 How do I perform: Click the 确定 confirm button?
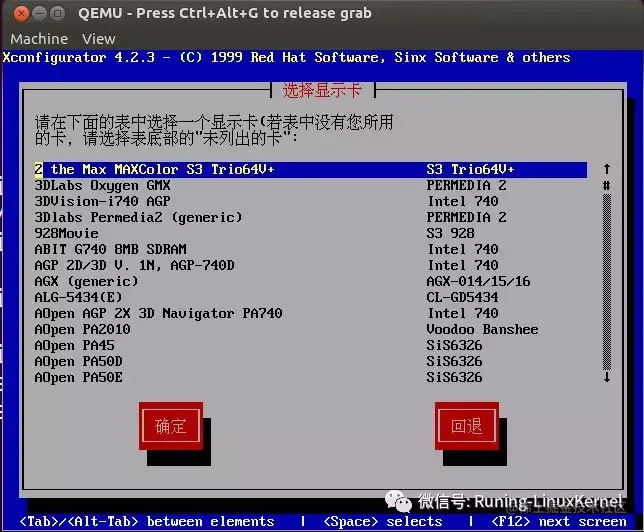coord(171,426)
